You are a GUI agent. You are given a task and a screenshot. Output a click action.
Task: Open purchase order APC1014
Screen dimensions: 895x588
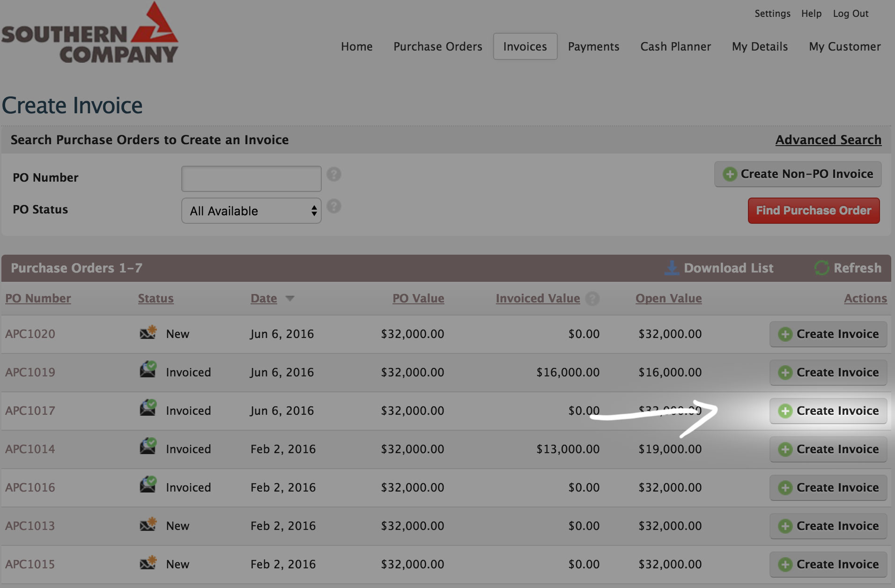click(x=30, y=449)
